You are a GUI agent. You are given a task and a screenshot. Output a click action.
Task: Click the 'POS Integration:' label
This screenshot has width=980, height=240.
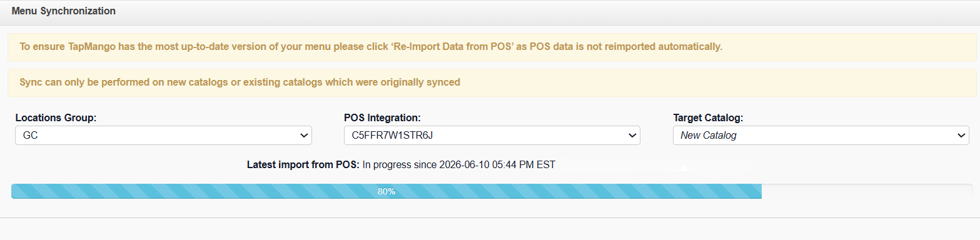382,117
